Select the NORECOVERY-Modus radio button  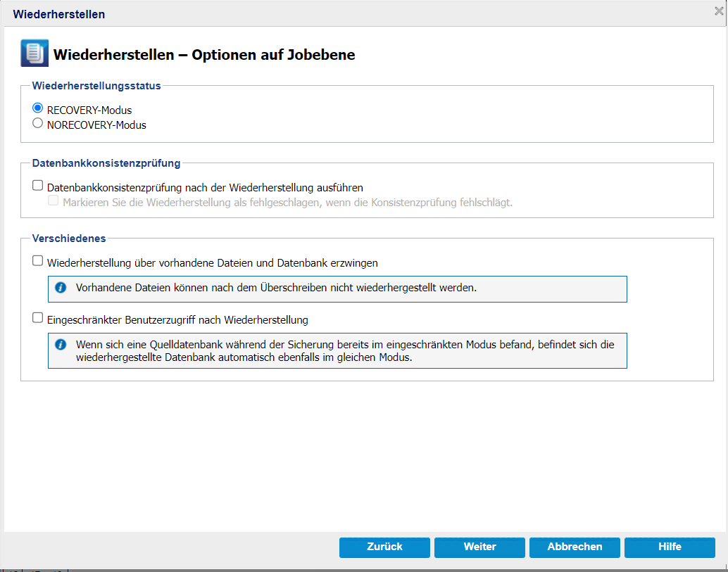(37, 123)
